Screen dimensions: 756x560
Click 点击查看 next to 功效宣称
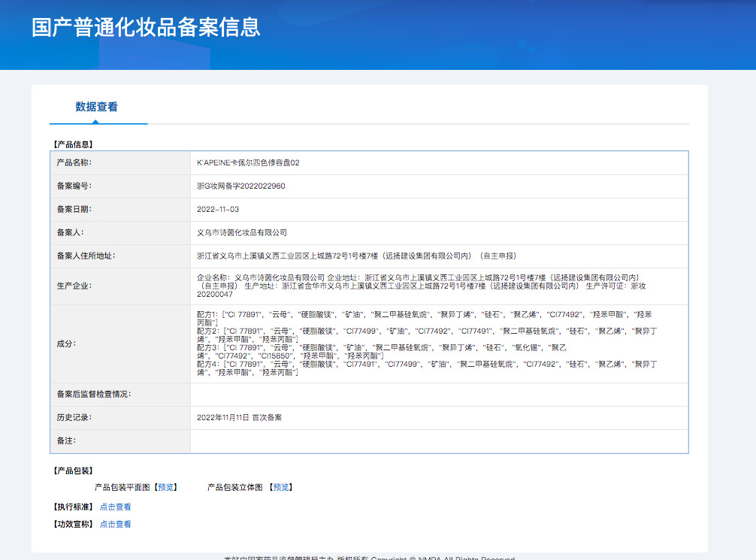click(115, 524)
